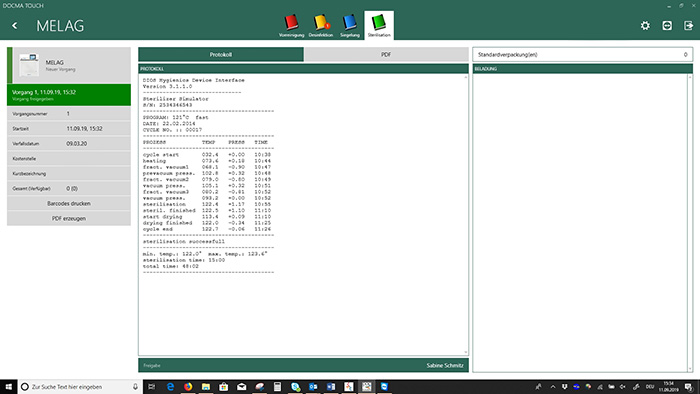Open settings via the gear icon

pyautogui.click(x=645, y=26)
